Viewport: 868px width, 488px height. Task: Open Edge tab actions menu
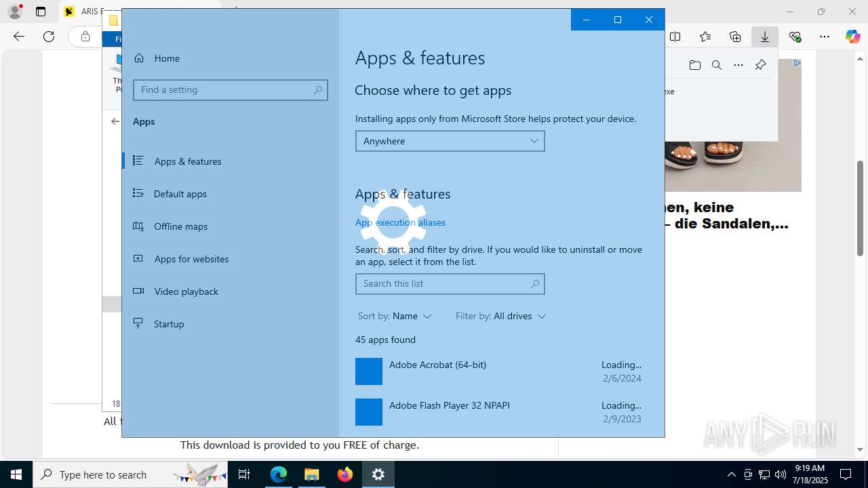41,12
